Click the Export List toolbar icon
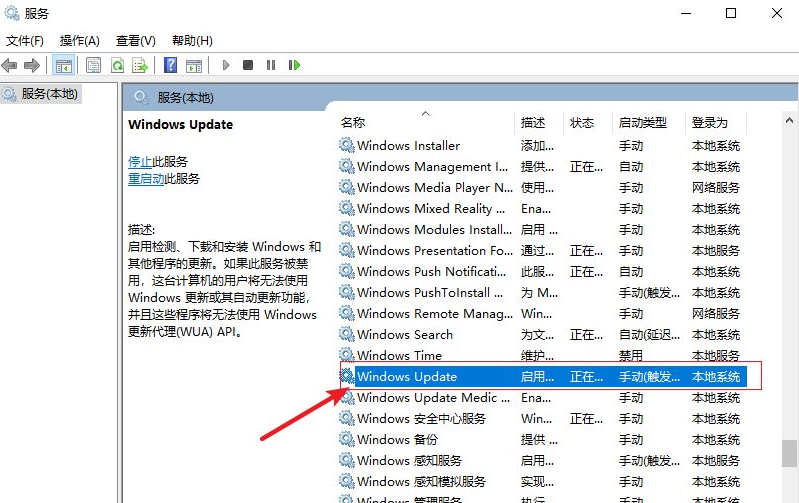This screenshot has height=503, width=799. 140,65
